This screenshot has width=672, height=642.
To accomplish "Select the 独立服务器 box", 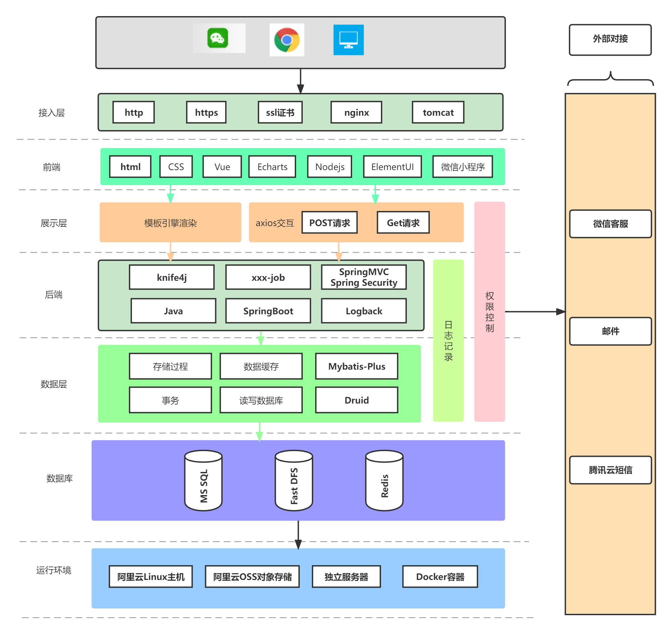I will (346, 576).
